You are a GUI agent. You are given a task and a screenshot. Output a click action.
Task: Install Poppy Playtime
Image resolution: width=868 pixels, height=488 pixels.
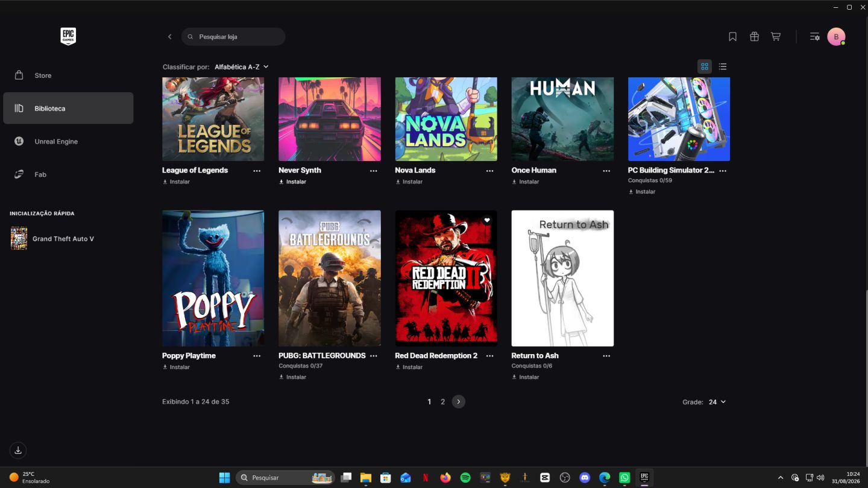pos(176,367)
